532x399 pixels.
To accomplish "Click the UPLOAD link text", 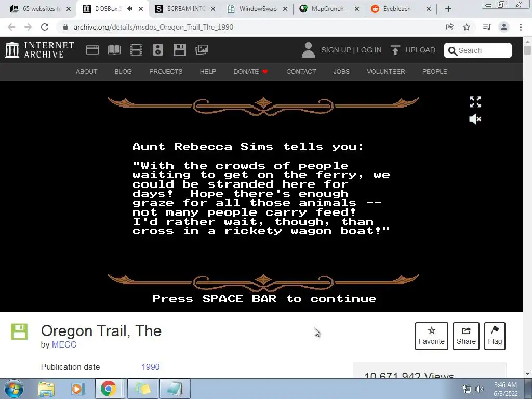I will click(420, 50).
